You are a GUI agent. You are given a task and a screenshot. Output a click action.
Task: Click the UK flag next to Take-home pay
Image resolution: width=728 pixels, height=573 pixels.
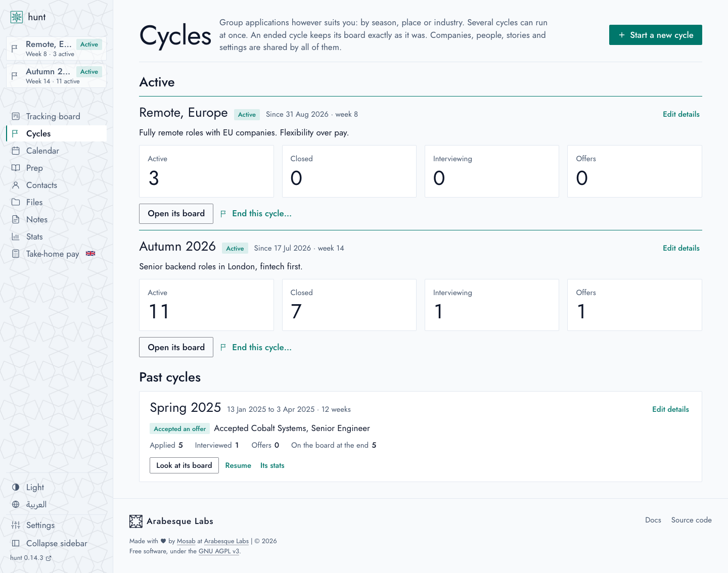tap(90, 254)
